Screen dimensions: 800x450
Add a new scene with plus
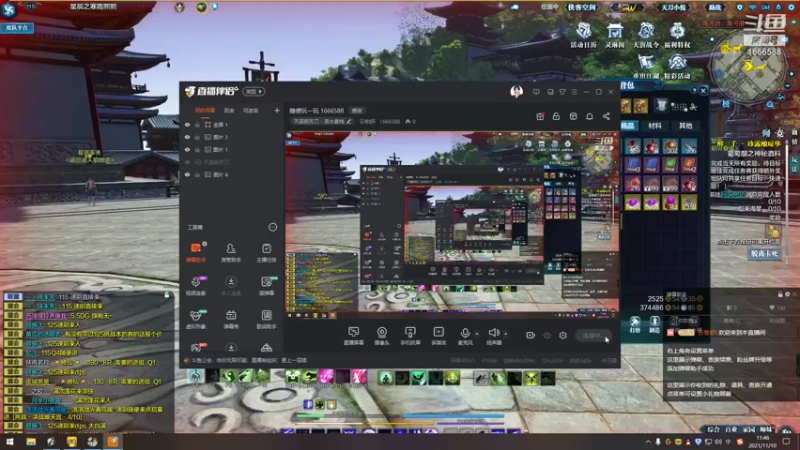[x=277, y=110]
